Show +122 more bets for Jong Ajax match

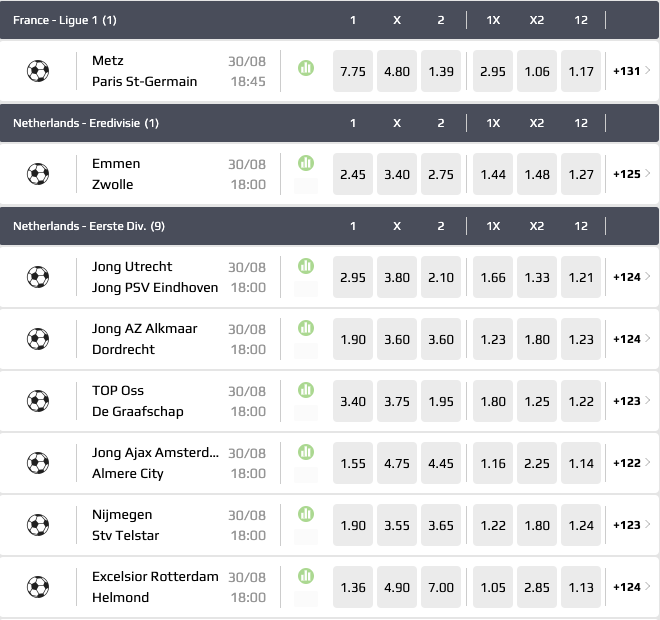point(631,463)
